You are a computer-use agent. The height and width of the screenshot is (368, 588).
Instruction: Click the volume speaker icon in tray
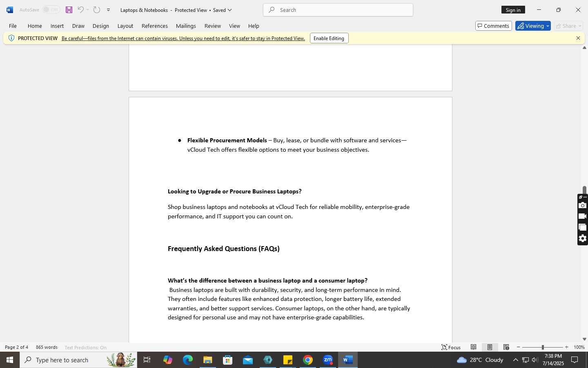(x=535, y=360)
